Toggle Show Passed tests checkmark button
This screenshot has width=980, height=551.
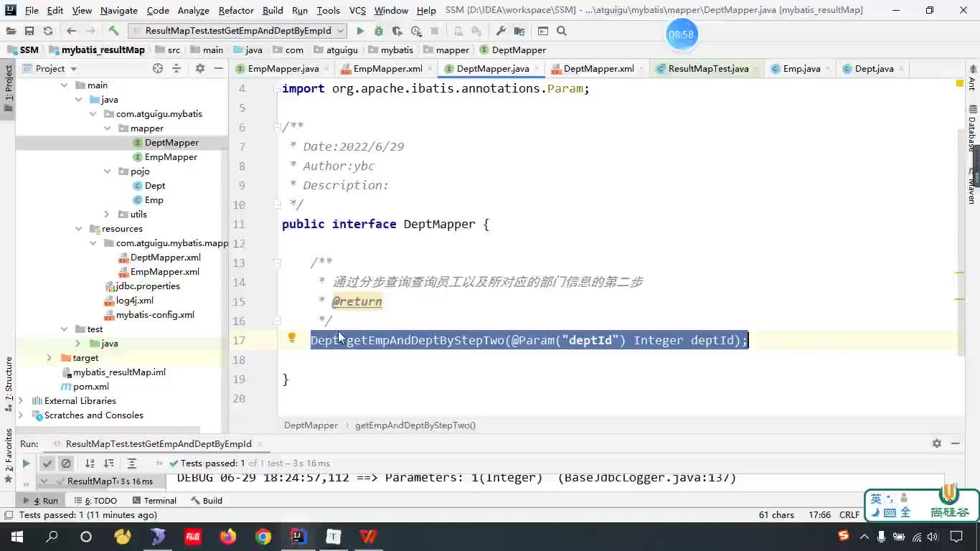47,463
